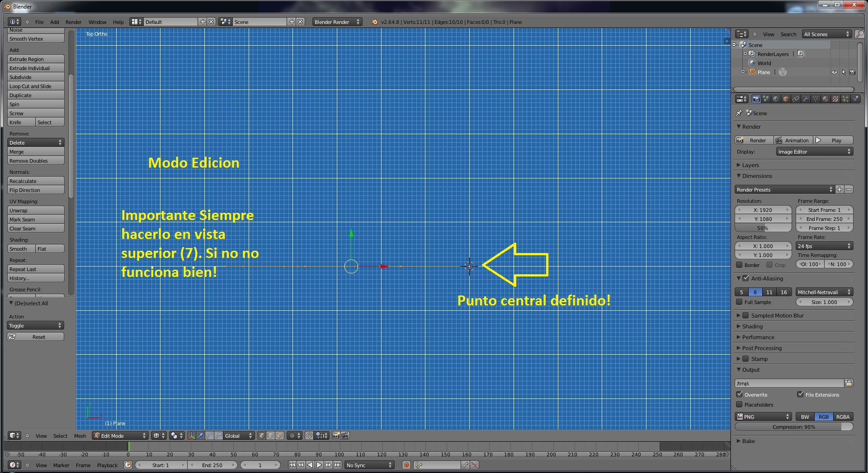Viewport: 868px width, 473px height.
Task: Click the keying set insert keyframe icon
Action: click(x=465, y=465)
